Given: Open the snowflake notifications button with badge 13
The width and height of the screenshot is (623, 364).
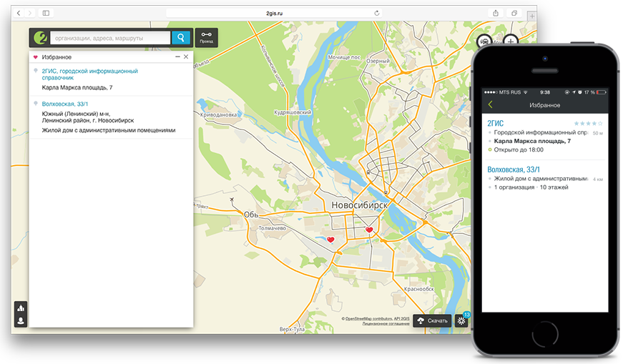Looking at the screenshot, I should 461,320.
